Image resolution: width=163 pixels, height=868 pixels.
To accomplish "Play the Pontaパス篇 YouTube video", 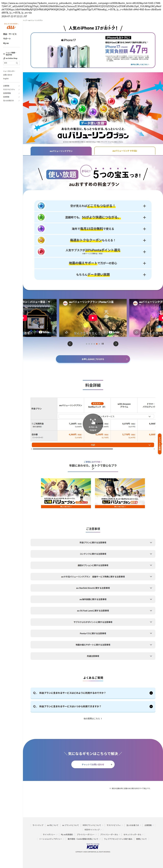I will [93, 318].
